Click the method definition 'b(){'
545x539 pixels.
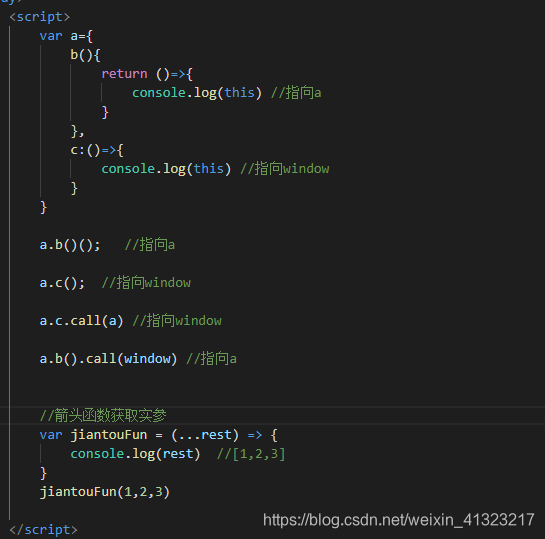pos(85,55)
